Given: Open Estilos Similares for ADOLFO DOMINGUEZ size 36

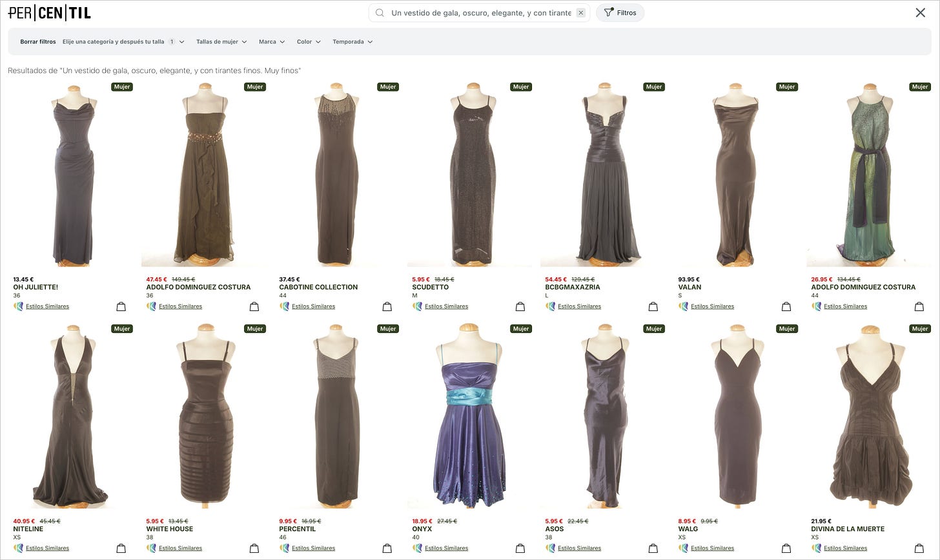Looking at the screenshot, I should 180,306.
